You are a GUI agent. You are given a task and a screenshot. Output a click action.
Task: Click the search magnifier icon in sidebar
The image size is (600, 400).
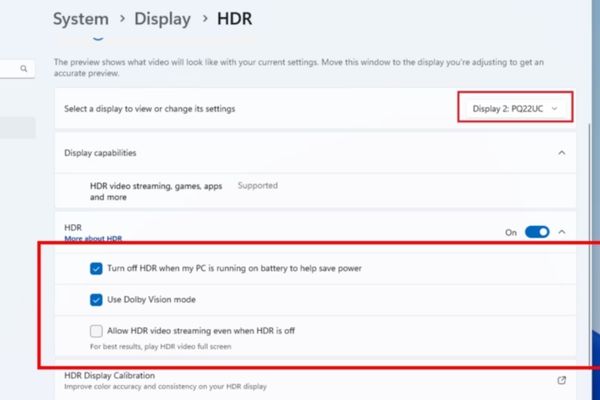point(24,69)
